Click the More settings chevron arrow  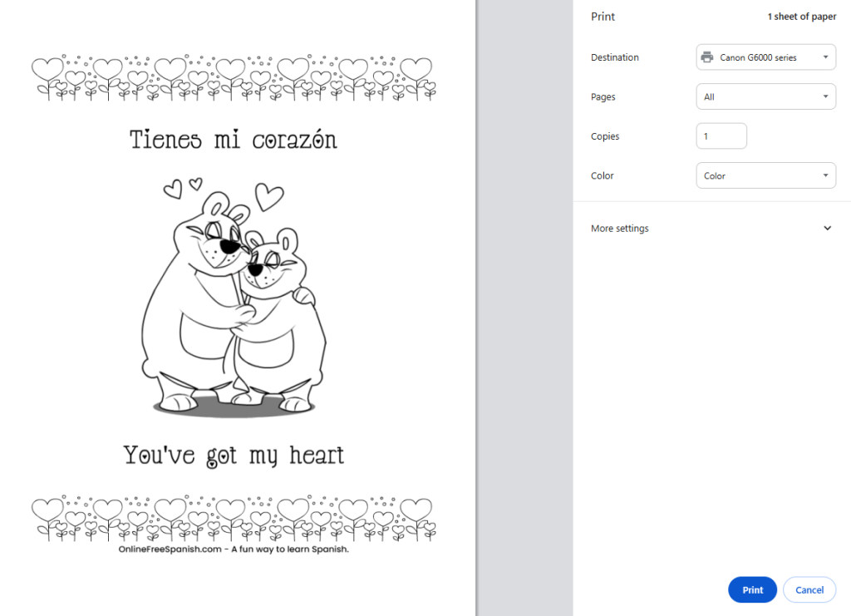coord(827,229)
